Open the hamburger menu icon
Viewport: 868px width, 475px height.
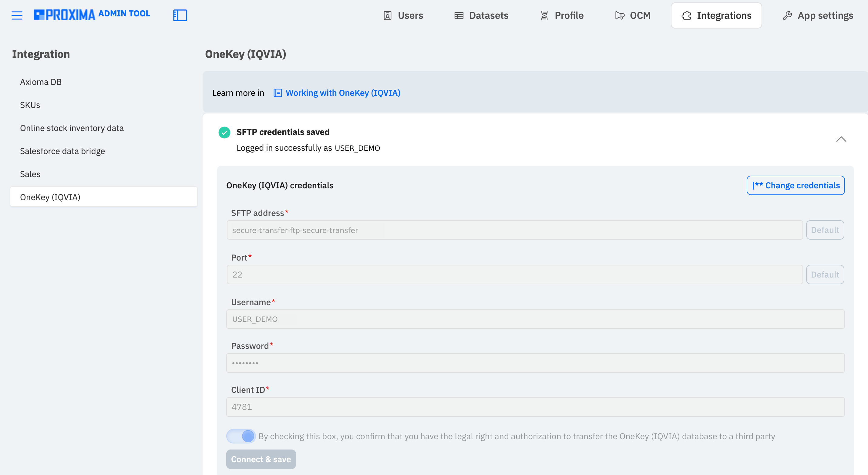point(17,15)
